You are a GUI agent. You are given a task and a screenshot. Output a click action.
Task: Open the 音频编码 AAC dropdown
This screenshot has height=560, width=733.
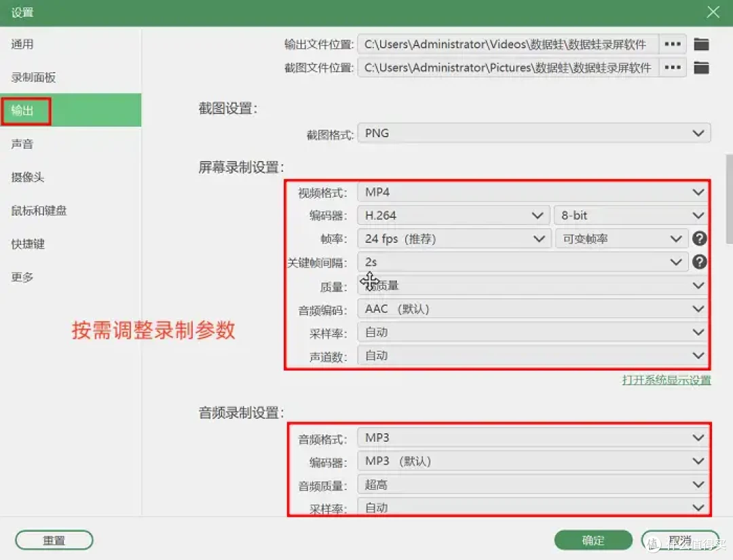(x=533, y=309)
